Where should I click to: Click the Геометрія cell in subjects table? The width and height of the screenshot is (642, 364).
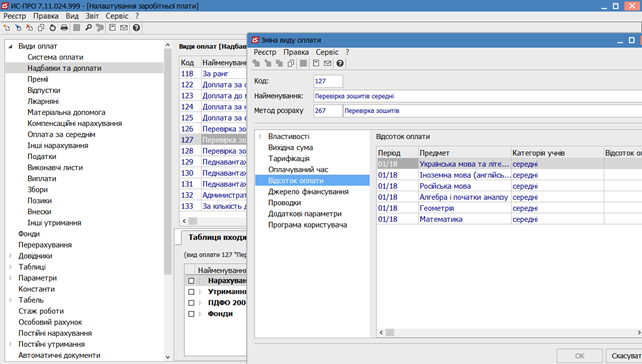click(465, 208)
